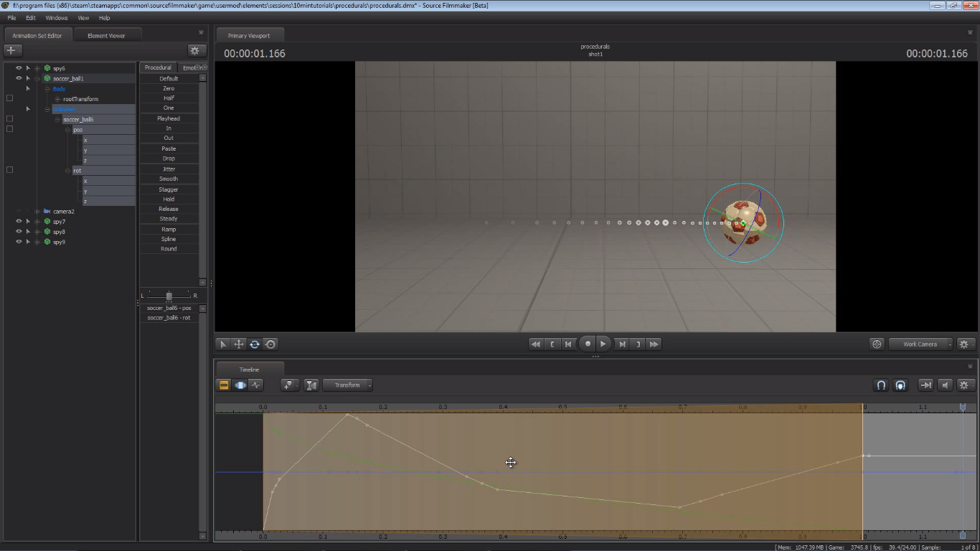
Task: Click the right bracket next clip button
Action: [638, 344]
